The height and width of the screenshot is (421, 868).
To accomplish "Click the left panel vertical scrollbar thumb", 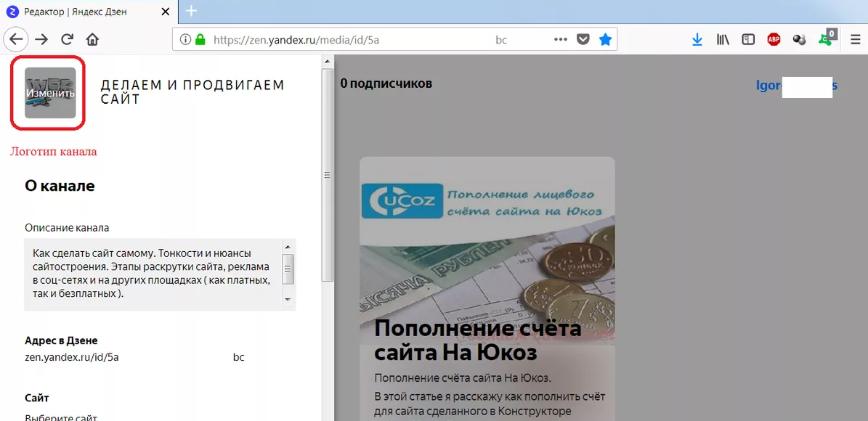I will pos(328,174).
